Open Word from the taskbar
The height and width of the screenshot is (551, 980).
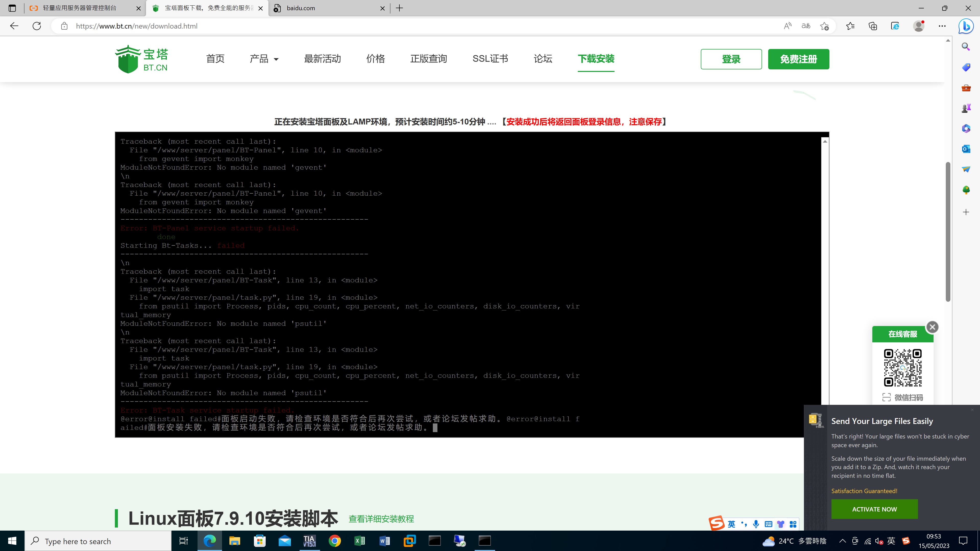tap(385, 541)
